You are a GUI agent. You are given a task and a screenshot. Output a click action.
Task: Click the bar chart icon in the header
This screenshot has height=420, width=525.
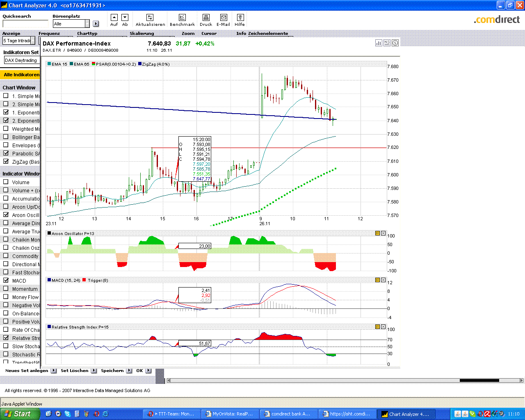[x=379, y=43]
